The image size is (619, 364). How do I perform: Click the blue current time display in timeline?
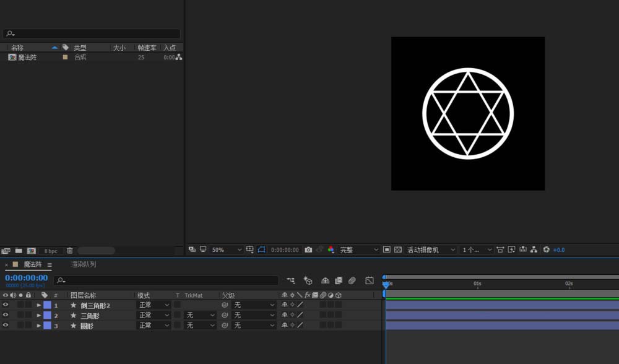(26, 278)
